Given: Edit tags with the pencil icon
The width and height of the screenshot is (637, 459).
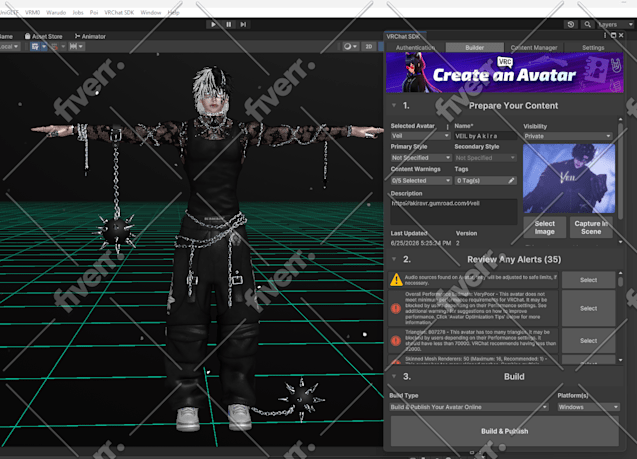Looking at the screenshot, I should pos(511,180).
